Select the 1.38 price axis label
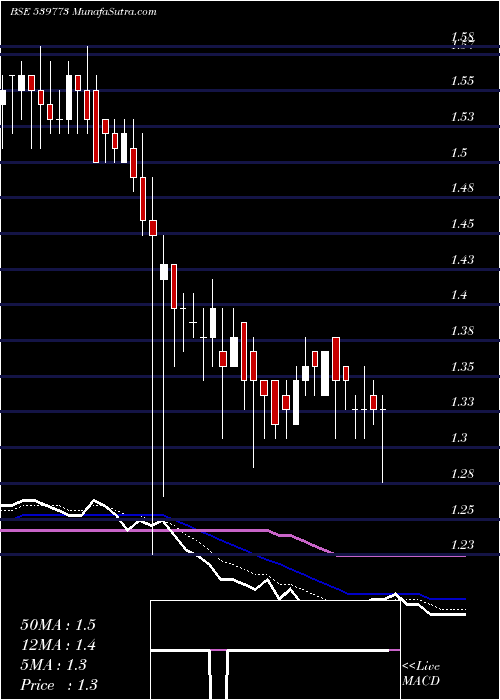The width and height of the screenshot is (500, 700). tap(462, 331)
